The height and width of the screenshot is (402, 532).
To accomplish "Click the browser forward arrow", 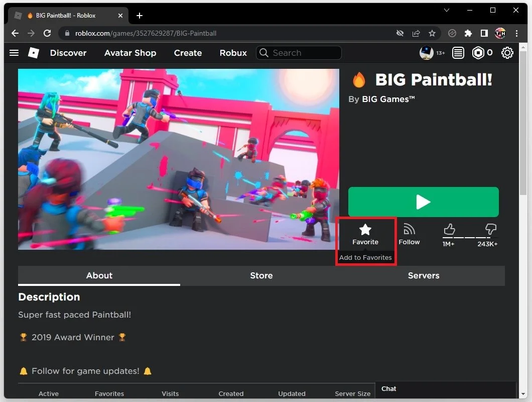I will pos(31,33).
